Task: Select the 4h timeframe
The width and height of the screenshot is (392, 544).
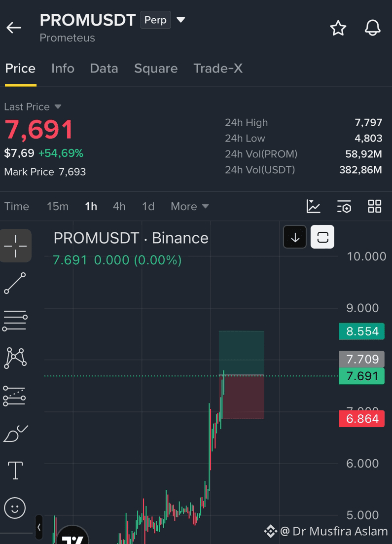Action: pos(119,207)
